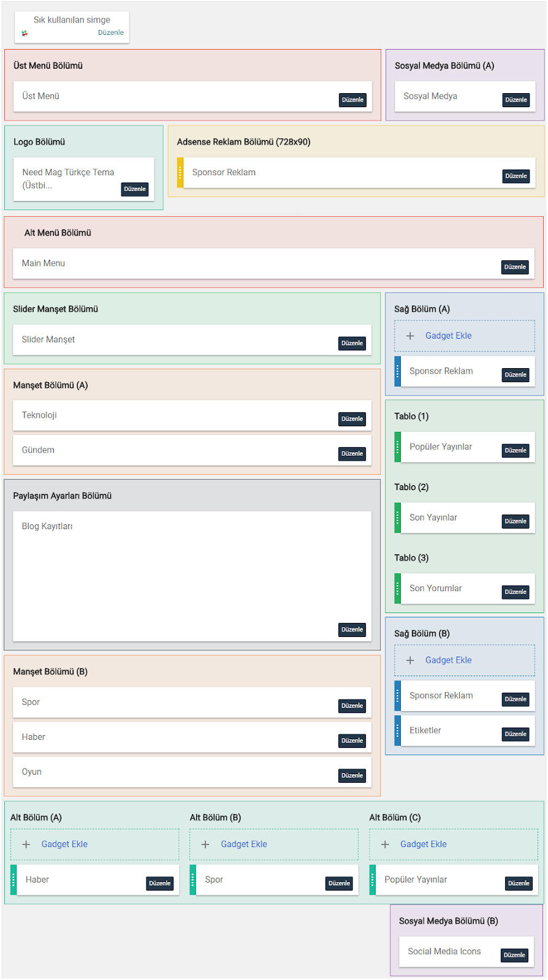Click the teal drag handle on Alt Bölüm (B) Spor

pos(193,880)
